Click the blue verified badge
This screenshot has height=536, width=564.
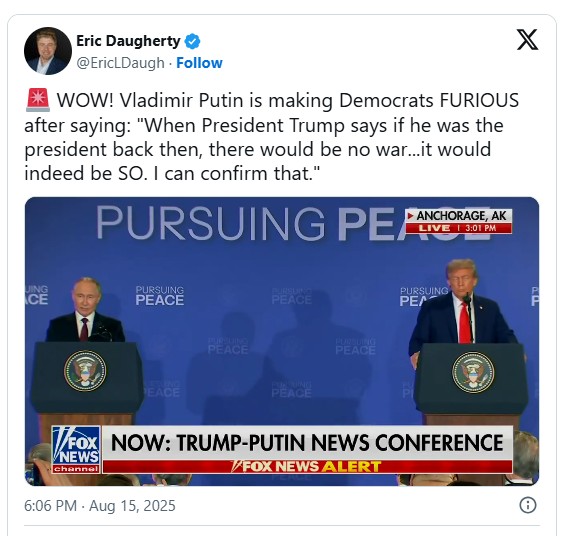tap(192, 41)
